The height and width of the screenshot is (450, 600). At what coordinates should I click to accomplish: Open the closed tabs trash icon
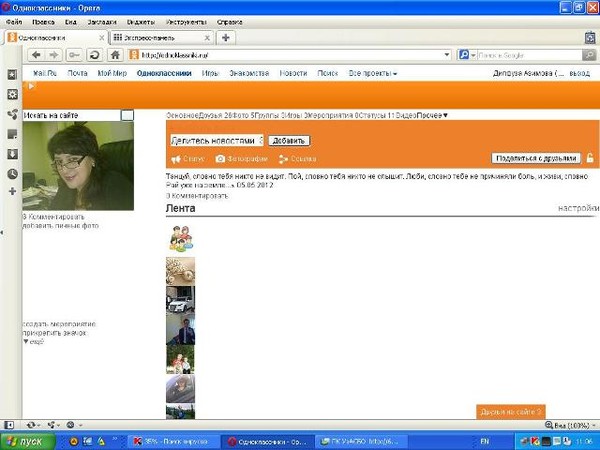[x=590, y=38]
